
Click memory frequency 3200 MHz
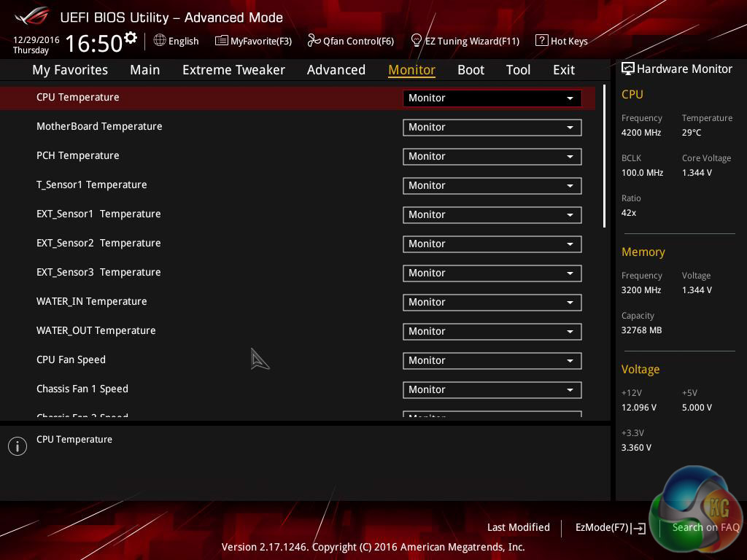coord(640,290)
